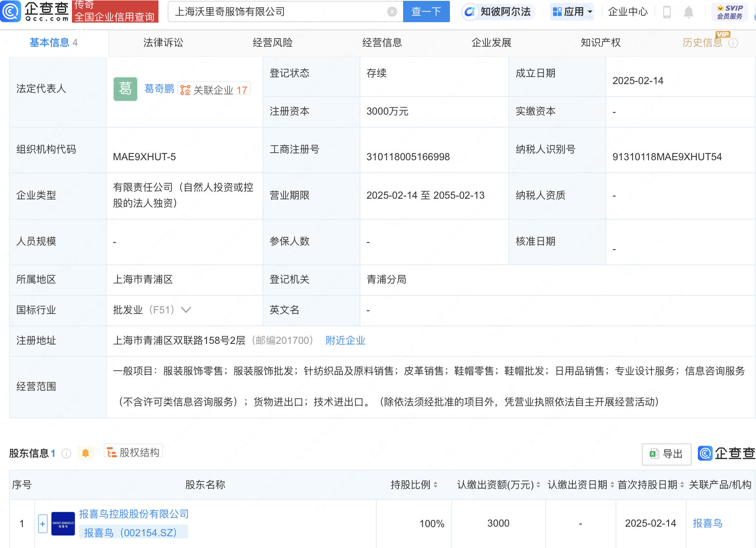Switch to the 法律诉讼 tab
This screenshot has height=548, width=756.
pos(163,42)
